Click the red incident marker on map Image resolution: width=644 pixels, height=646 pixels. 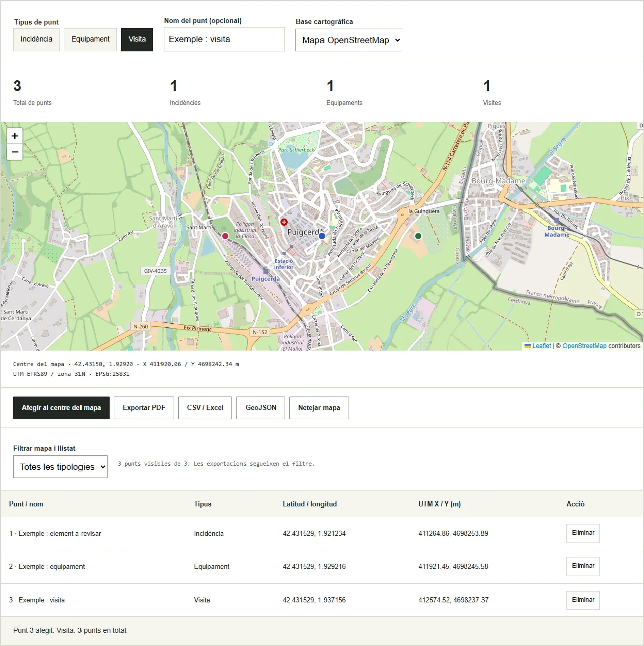point(225,236)
